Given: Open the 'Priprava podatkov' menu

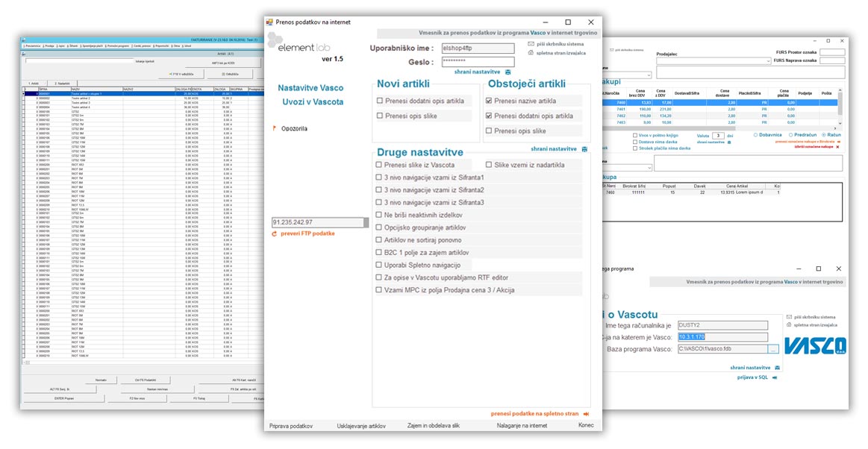Looking at the screenshot, I should pos(290,426).
